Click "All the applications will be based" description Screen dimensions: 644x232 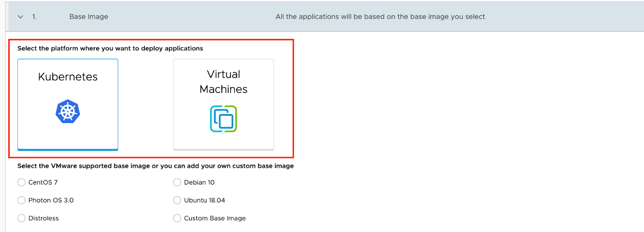[x=380, y=17]
